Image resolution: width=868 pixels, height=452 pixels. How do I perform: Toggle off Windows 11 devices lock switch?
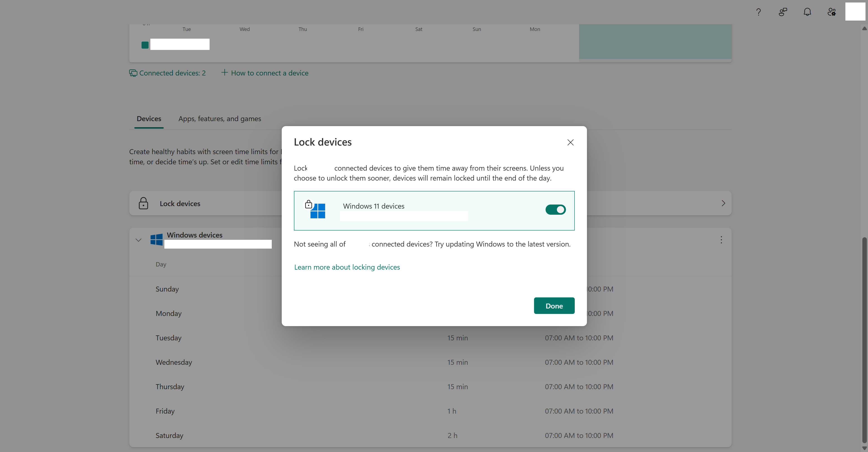555,210
